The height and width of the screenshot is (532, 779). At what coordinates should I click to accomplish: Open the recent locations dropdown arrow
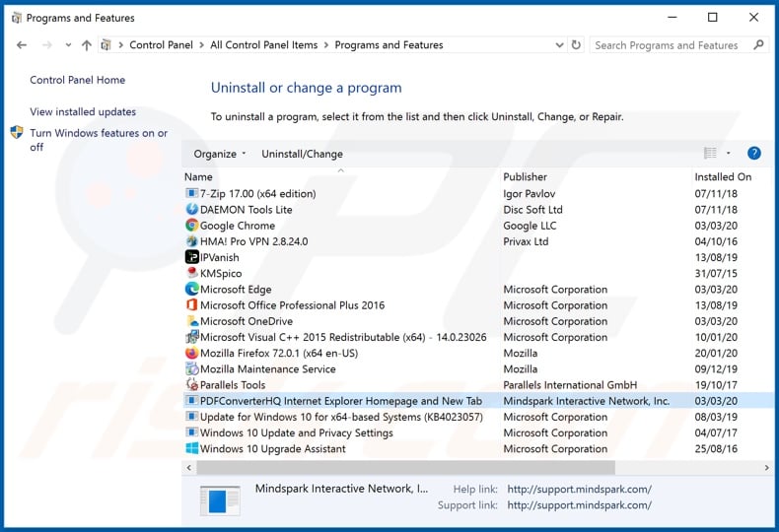pos(68,45)
